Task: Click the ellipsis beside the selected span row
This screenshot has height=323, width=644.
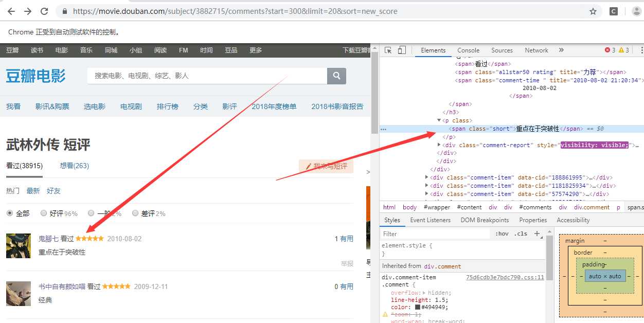Action: (383, 129)
